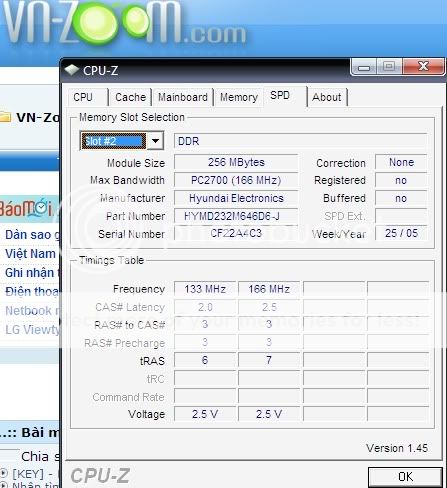Click the OK button
The image size is (447, 488).
pos(405,476)
